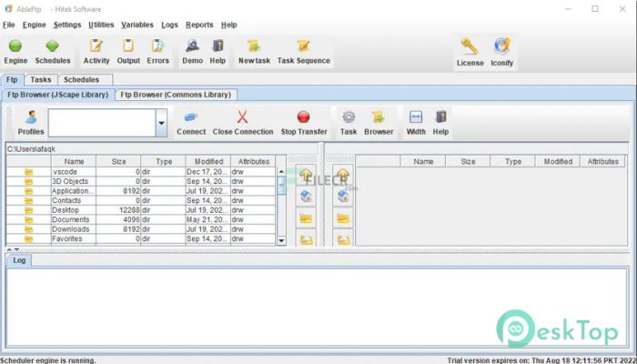637x364 pixels.
Task: Click the remote pane up-directory arrow icon
Action: click(x=343, y=175)
